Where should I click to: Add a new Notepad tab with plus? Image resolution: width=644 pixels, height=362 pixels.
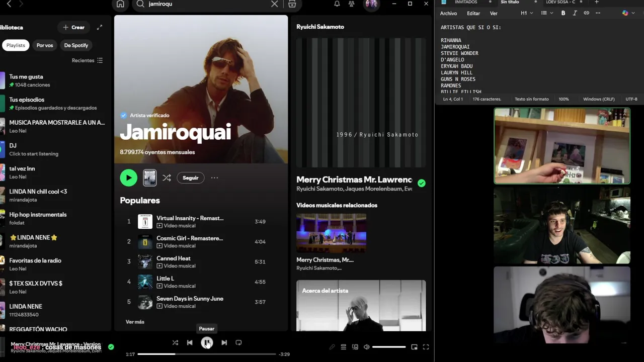(597, 2)
